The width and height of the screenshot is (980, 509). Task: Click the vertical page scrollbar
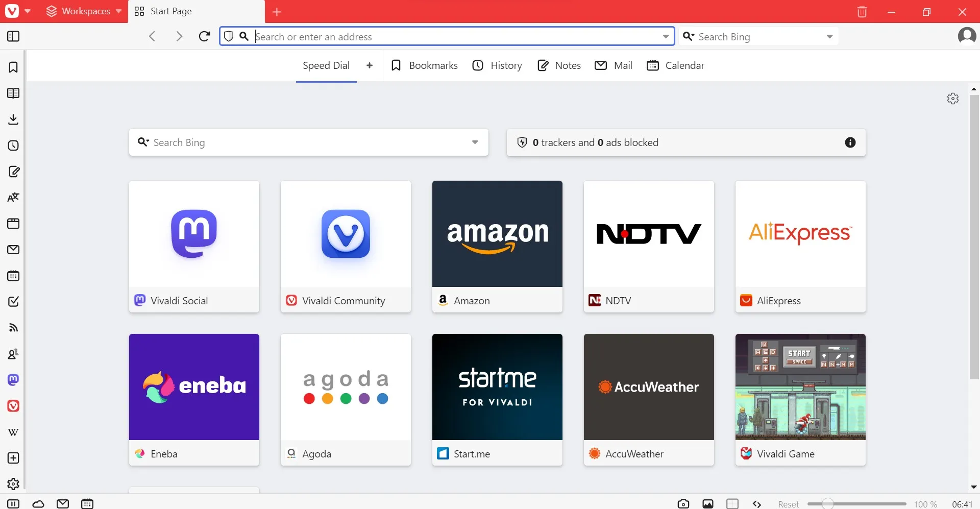coord(974,237)
